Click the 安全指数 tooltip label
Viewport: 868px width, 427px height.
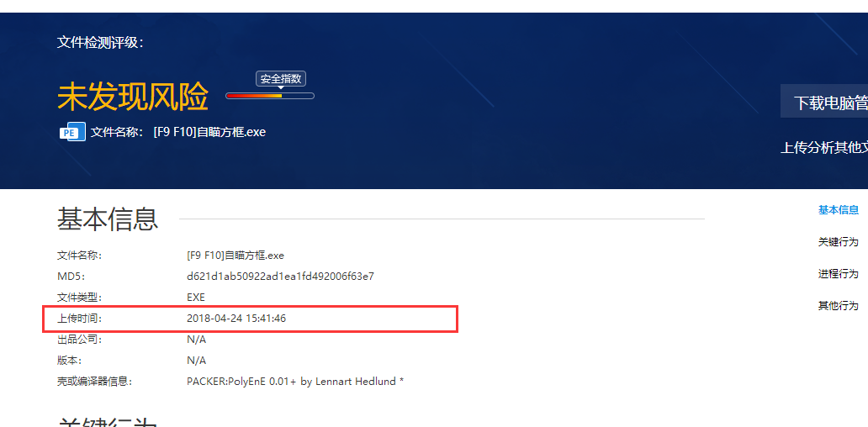pos(281,78)
